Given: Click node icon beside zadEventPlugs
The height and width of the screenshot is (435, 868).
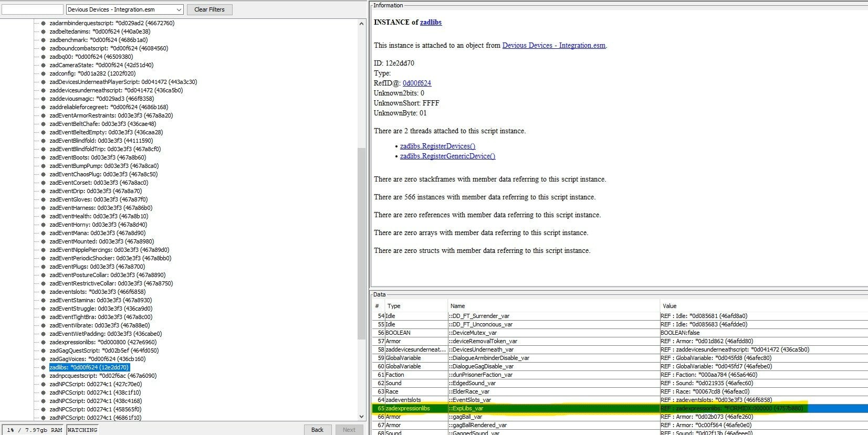Looking at the screenshot, I should coord(43,267).
